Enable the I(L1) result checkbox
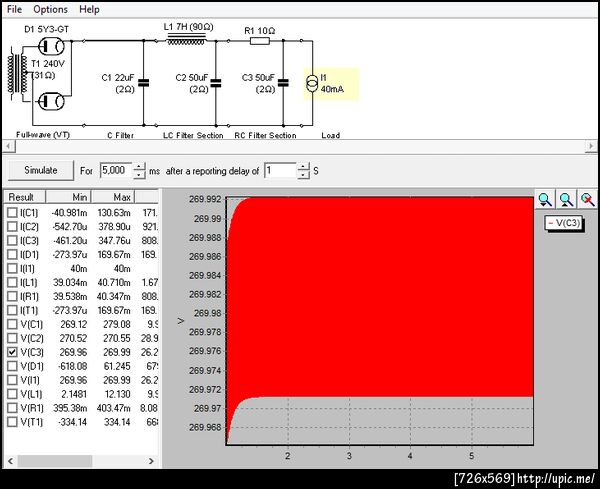The image size is (600, 489). click(x=12, y=282)
